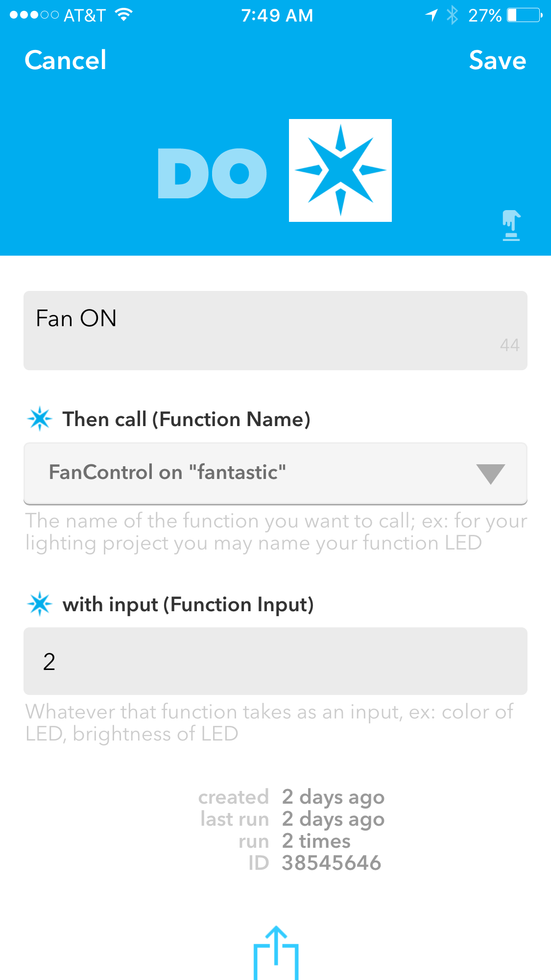
Task: Tap the large DO logo
Action: 212,173
